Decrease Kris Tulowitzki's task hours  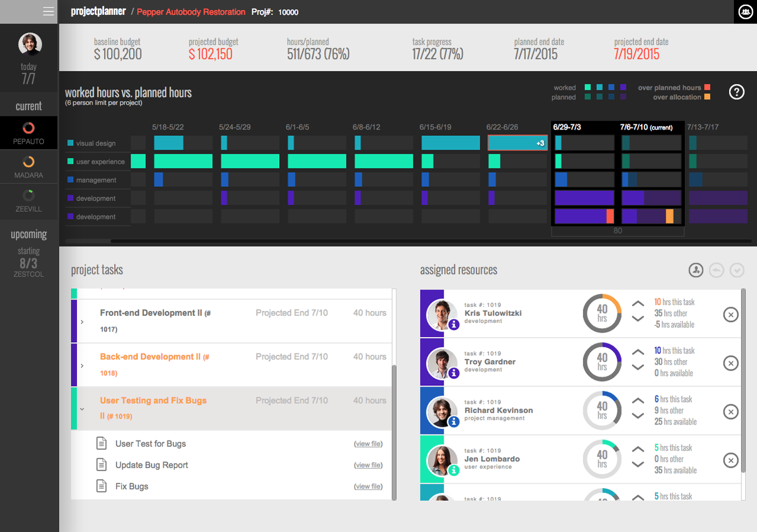pos(638,319)
